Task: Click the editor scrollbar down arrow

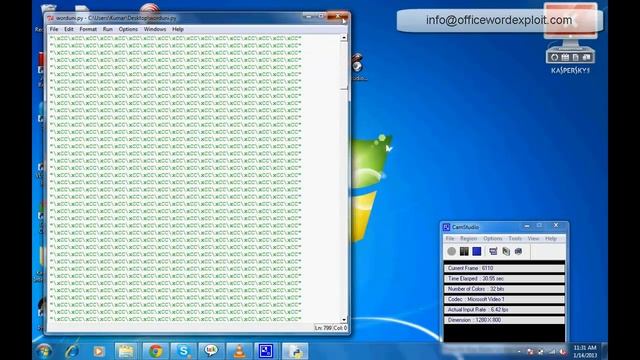Action: click(344, 320)
